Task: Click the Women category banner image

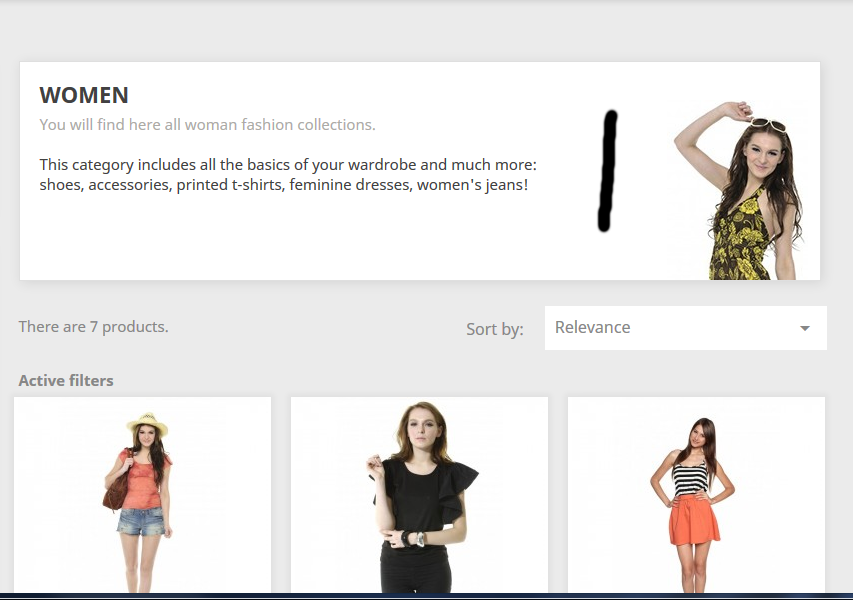Action: point(739,190)
